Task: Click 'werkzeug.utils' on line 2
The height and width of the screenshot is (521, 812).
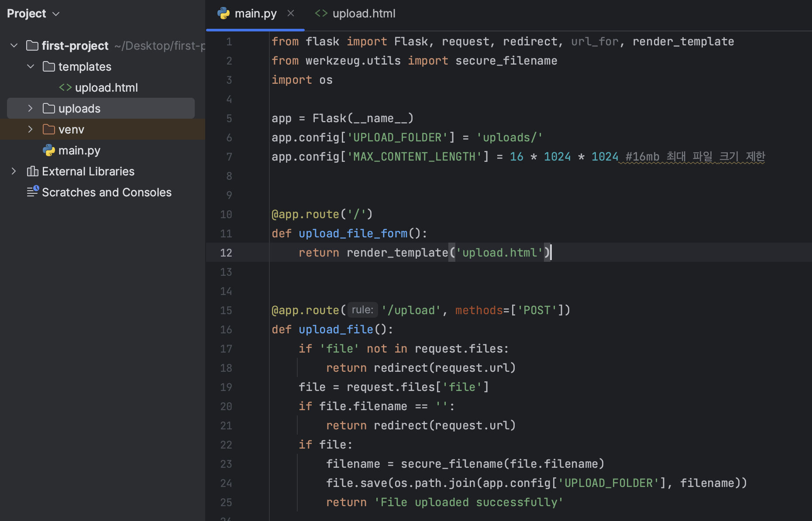Action: pyautogui.click(x=353, y=61)
